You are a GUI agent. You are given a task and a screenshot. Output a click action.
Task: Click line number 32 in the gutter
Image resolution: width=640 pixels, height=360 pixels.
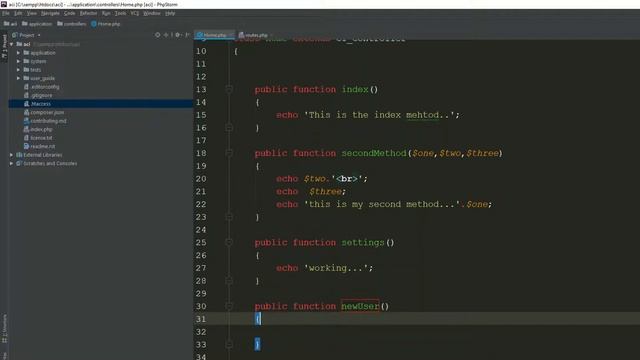click(x=201, y=332)
